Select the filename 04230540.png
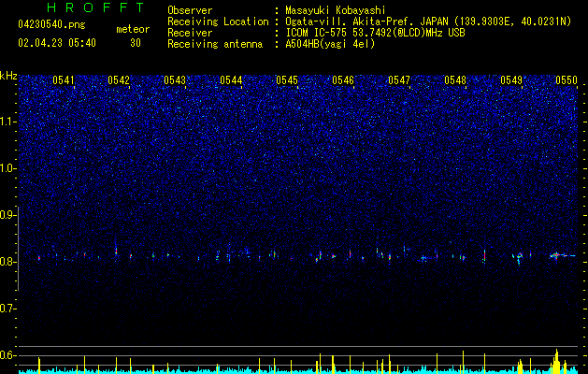 pos(51,25)
